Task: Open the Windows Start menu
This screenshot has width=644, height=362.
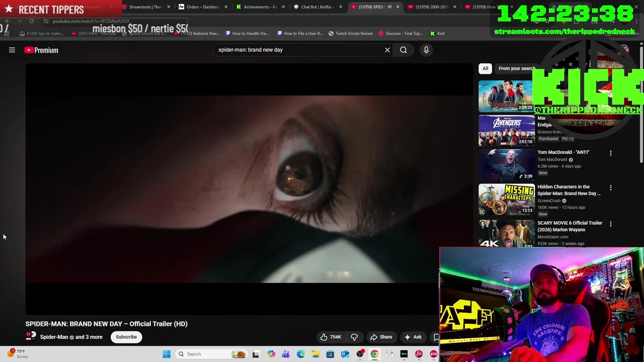Action: pyautogui.click(x=167, y=354)
